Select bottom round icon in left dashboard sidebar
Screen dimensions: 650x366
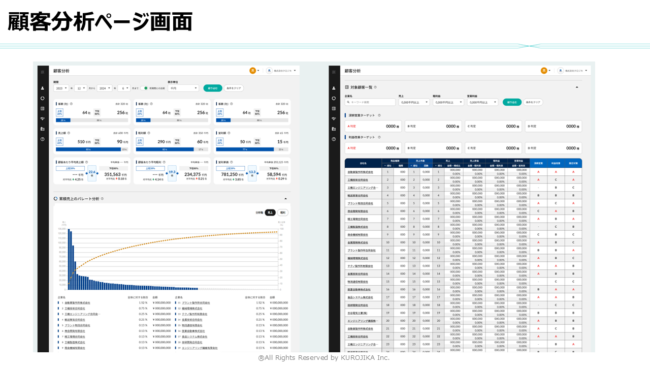[43, 139]
